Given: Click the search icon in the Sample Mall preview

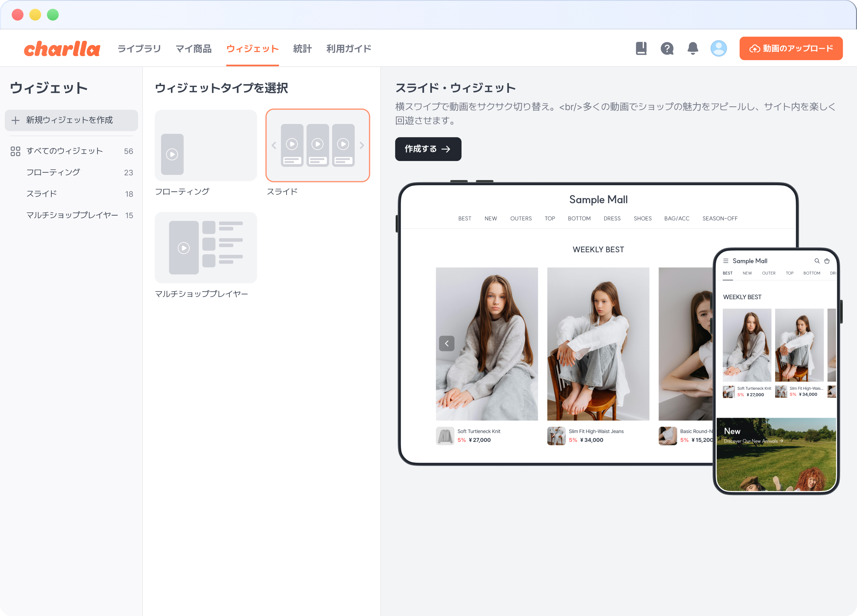Looking at the screenshot, I should tap(817, 261).
